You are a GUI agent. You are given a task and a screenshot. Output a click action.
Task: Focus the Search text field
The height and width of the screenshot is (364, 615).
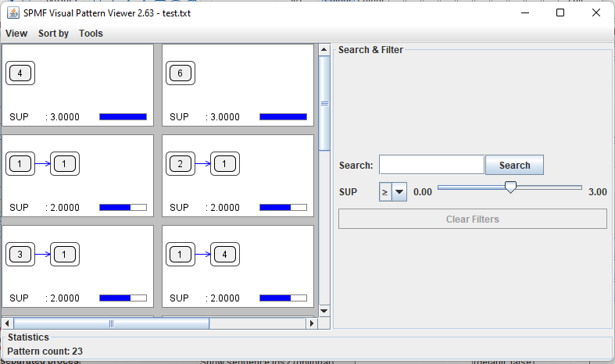[431, 165]
